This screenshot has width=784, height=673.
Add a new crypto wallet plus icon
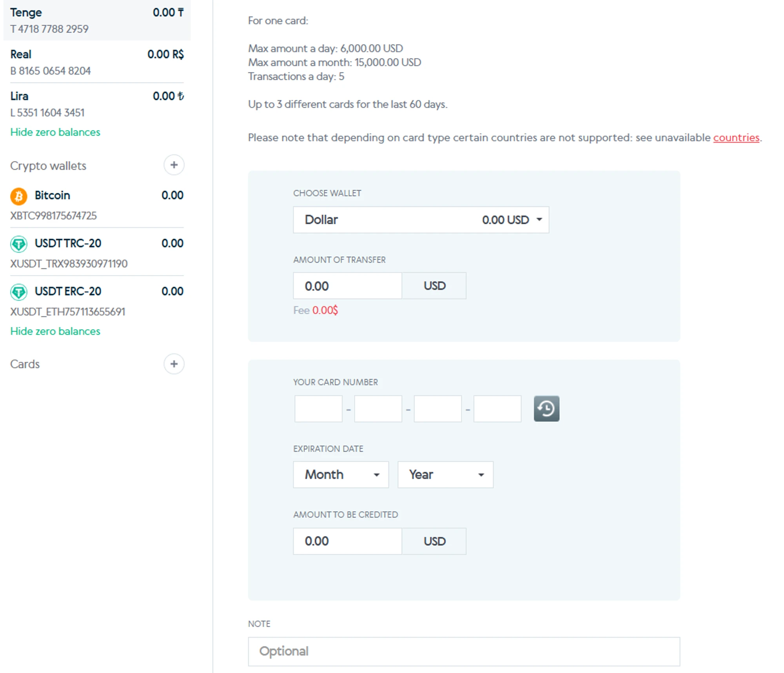pos(174,165)
